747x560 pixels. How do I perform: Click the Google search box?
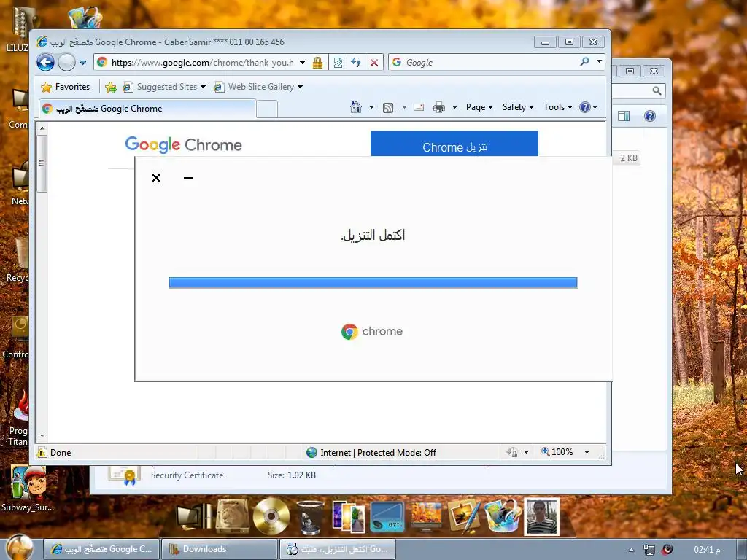(x=484, y=63)
